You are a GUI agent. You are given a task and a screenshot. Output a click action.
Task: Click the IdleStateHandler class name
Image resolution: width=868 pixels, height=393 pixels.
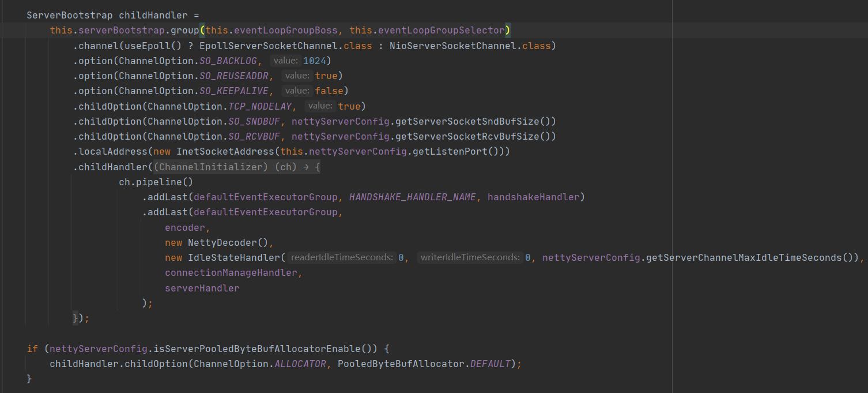click(233, 257)
